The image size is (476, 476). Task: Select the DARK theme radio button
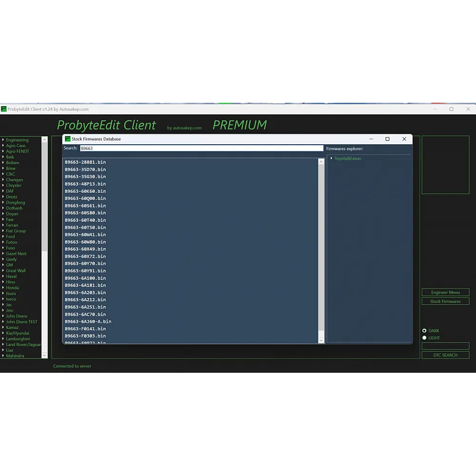click(424, 331)
